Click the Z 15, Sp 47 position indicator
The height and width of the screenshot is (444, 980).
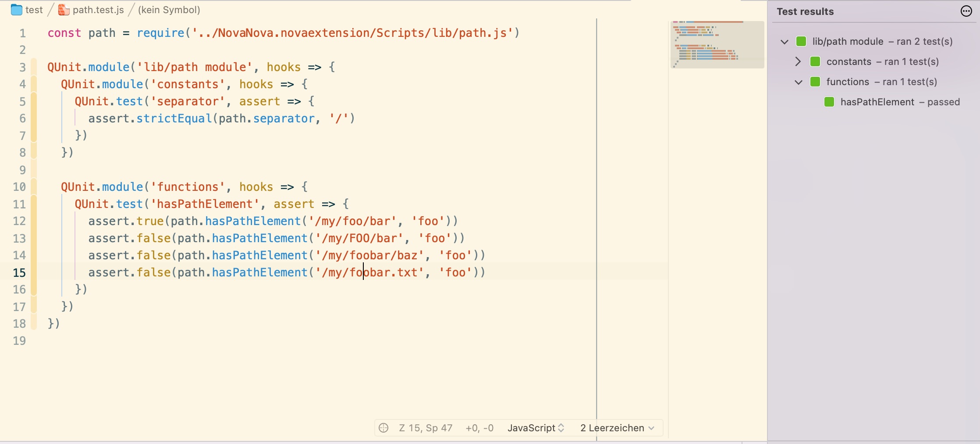[x=426, y=428]
